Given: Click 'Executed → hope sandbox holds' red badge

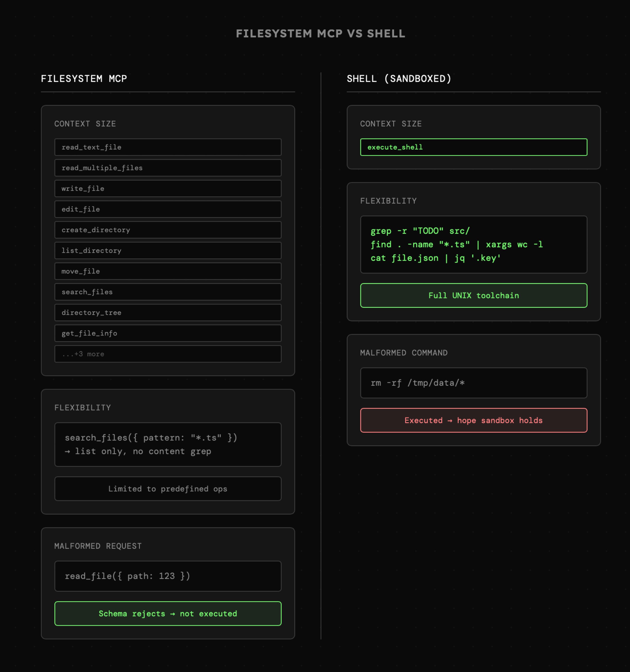Looking at the screenshot, I should [474, 420].
